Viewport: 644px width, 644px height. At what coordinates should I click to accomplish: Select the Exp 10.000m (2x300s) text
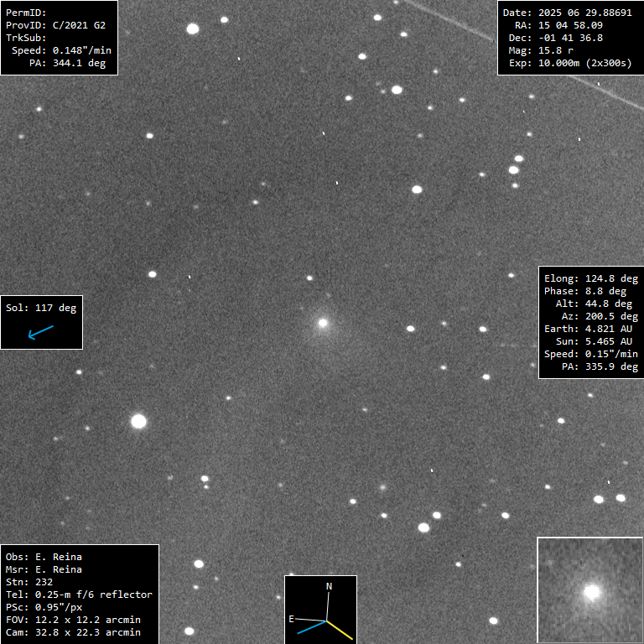tap(570, 63)
